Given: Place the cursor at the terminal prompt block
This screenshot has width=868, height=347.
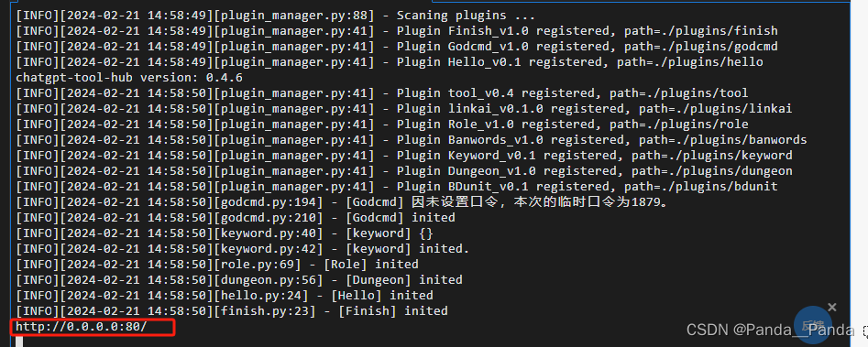Looking at the screenshot, I should [19, 341].
